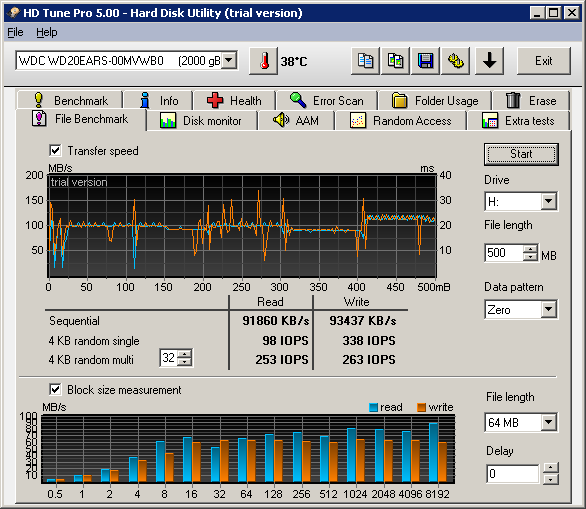Open the File menu

15,33
